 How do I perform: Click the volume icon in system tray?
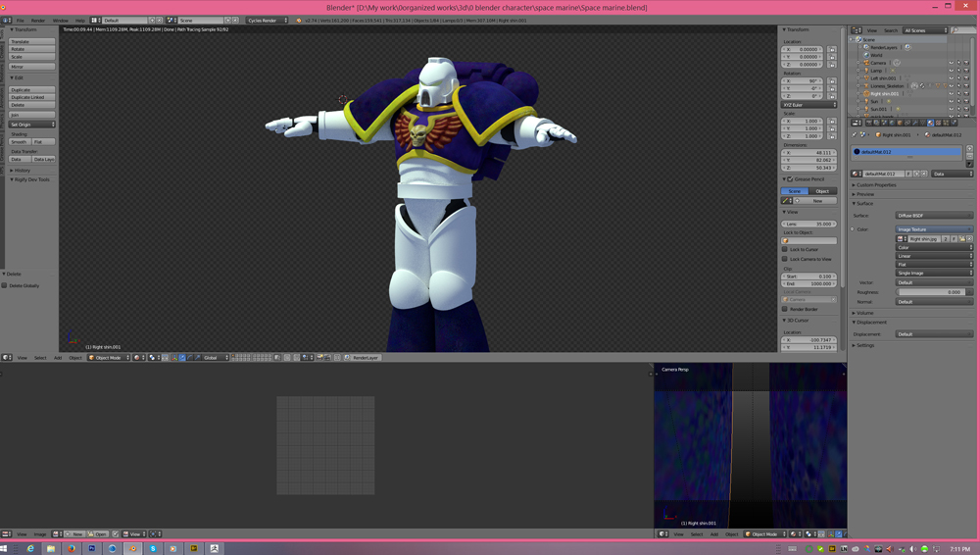pos(913,549)
